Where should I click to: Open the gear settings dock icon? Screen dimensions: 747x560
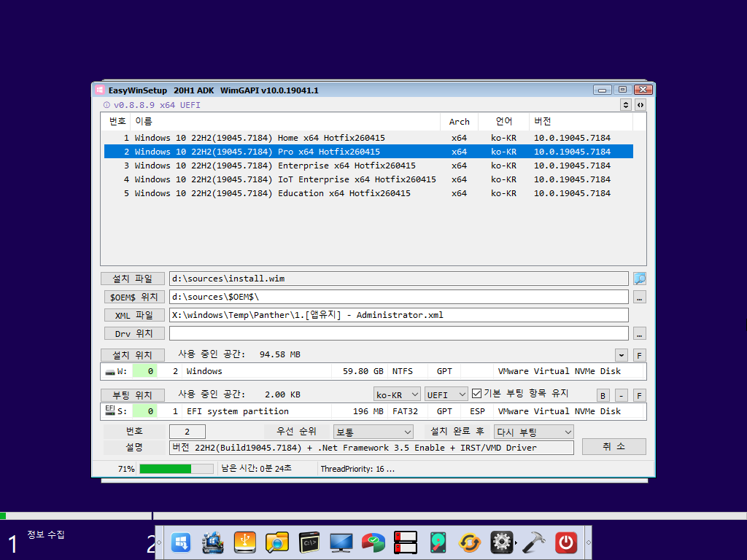pyautogui.click(x=502, y=542)
